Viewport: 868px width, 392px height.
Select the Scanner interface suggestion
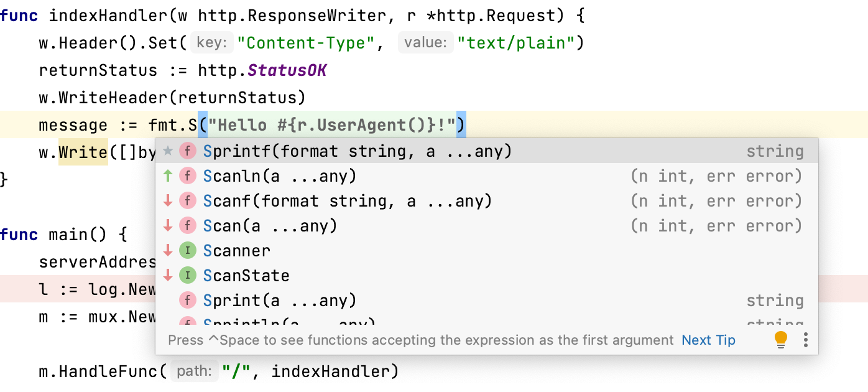click(237, 251)
